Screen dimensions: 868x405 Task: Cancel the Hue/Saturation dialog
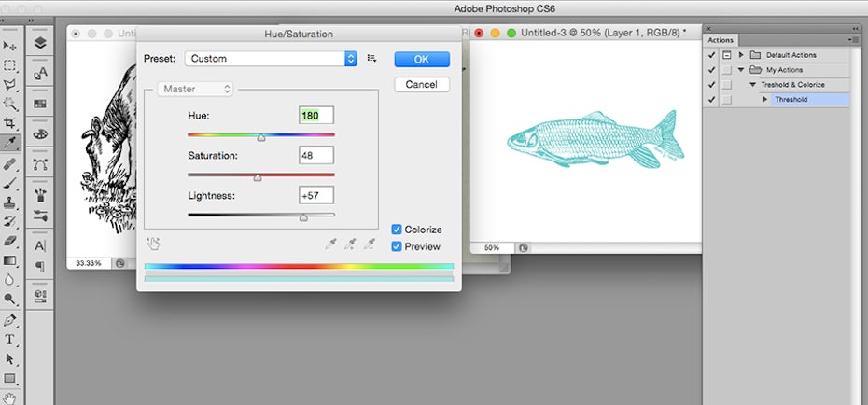tap(421, 84)
